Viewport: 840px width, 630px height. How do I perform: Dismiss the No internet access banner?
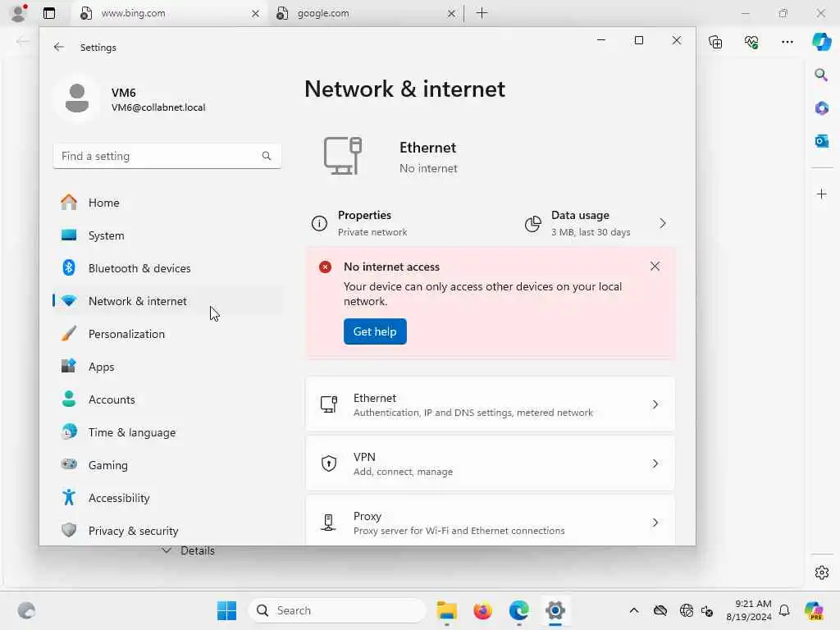click(x=655, y=267)
